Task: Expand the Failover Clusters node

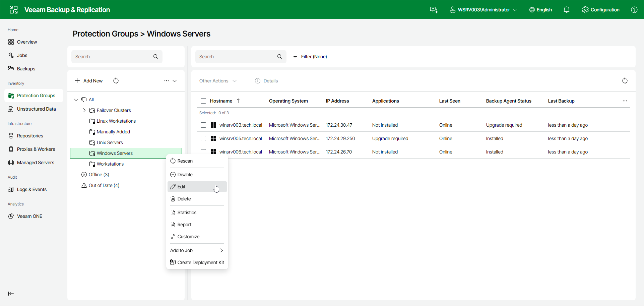Action: 84,110
